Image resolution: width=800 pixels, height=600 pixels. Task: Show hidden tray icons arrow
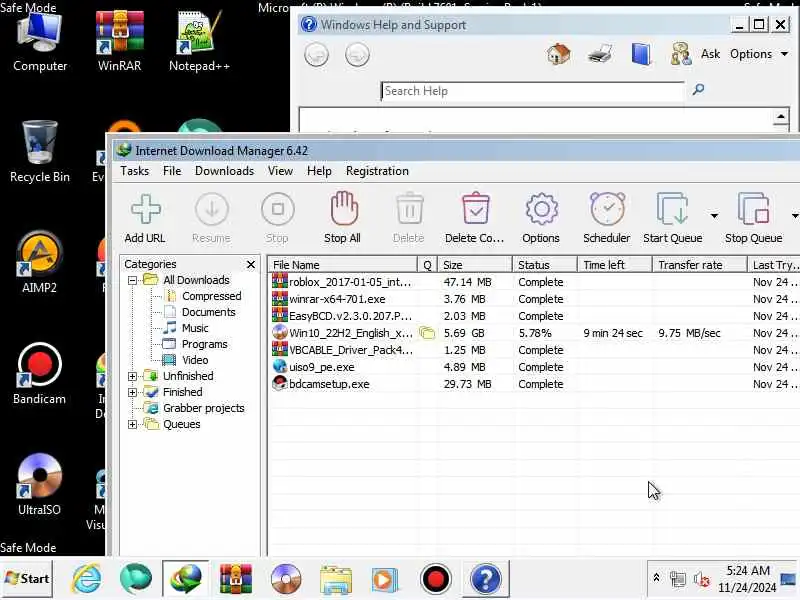tap(656, 578)
